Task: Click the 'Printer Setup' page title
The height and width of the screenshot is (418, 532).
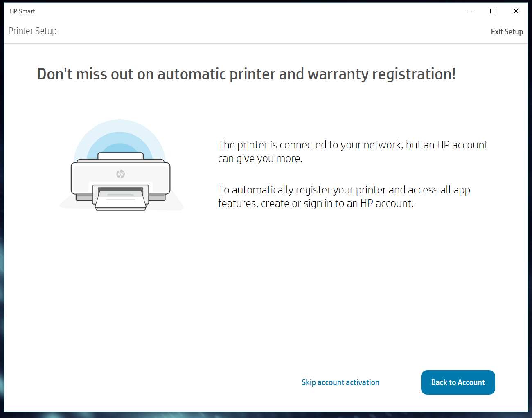Action: pos(32,31)
